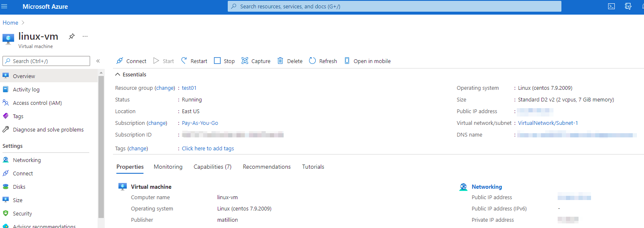The image size is (644, 228).
Task: Click the Security shield icon
Action: [x=5, y=213]
